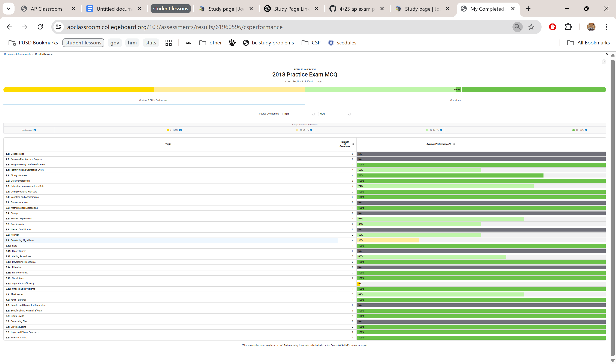
Task: Click the 25% Developing Algorithms performance bar
Action: [x=388, y=240]
